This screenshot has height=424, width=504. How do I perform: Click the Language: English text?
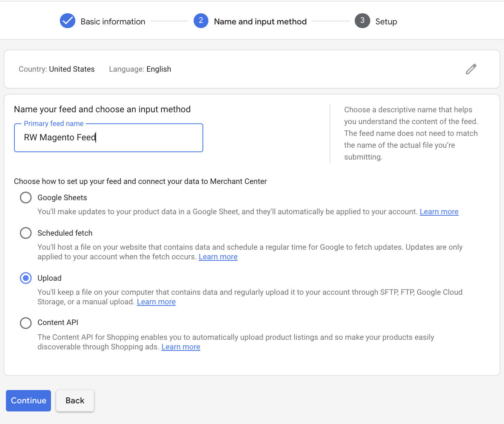coord(140,69)
